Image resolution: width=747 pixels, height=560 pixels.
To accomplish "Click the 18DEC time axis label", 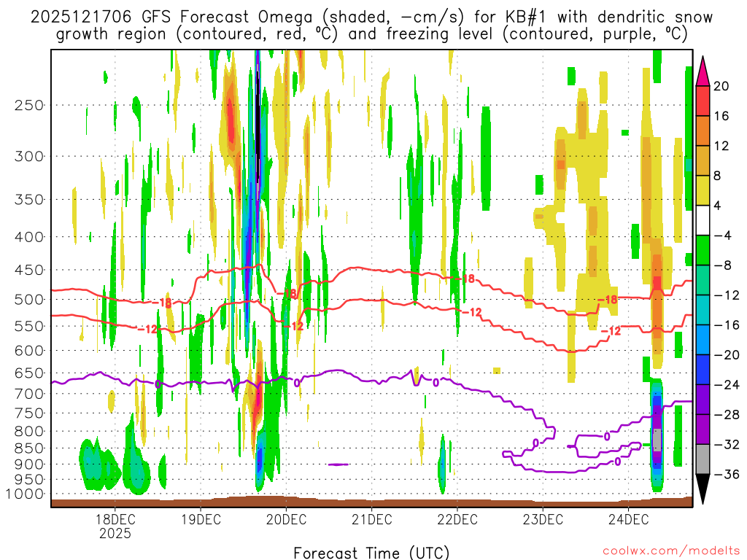I will tap(115, 519).
